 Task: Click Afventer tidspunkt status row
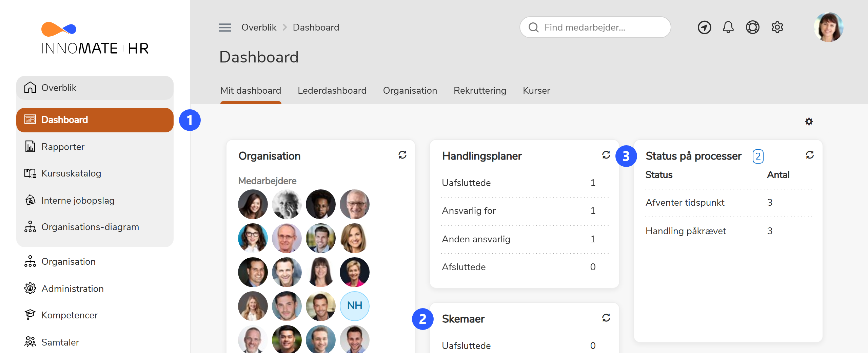pyautogui.click(x=728, y=203)
